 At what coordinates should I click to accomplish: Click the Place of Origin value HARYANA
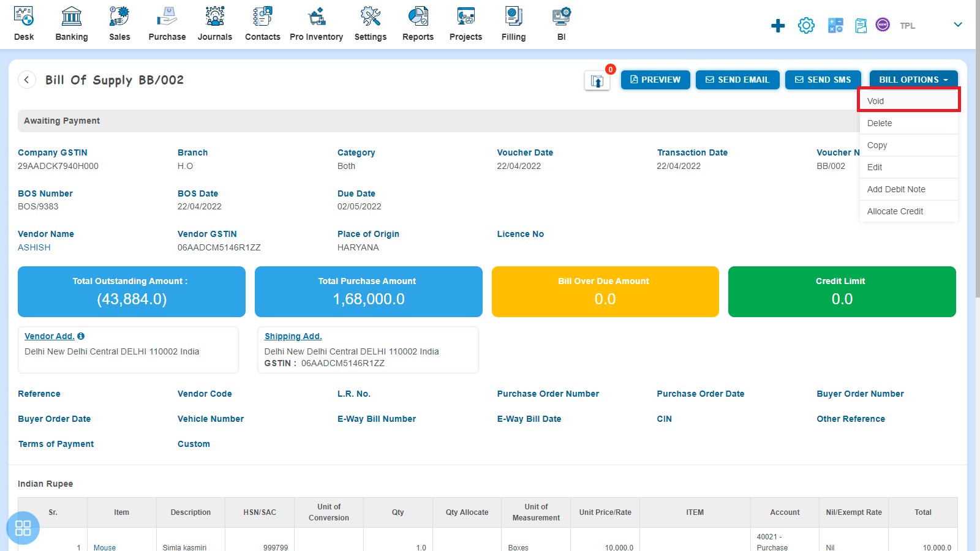point(358,247)
